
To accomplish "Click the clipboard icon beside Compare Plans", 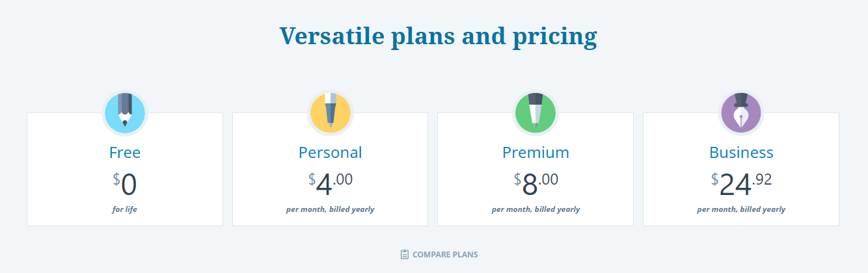I will coord(405,254).
